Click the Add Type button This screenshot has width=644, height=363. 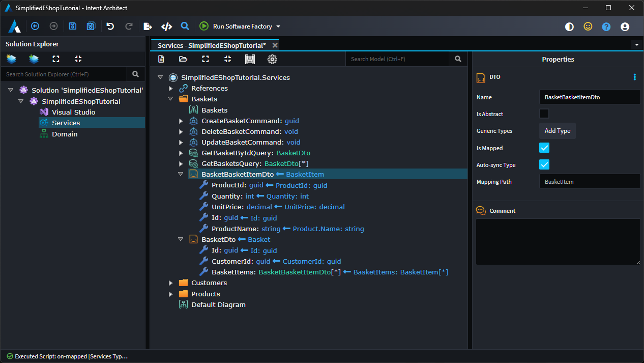click(x=558, y=131)
